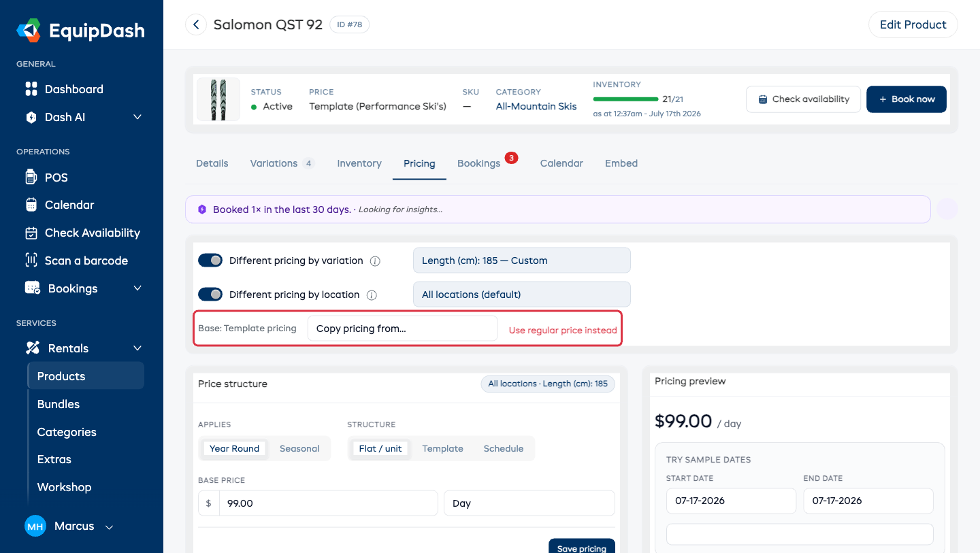Image resolution: width=980 pixels, height=553 pixels.
Task: Click the back arrow beside Salomon QST 92
Action: click(196, 25)
